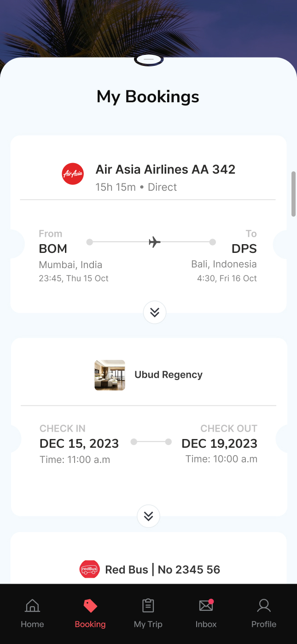Open the Ubud Regency hotel name
The image size is (297, 644).
pos(169,375)
